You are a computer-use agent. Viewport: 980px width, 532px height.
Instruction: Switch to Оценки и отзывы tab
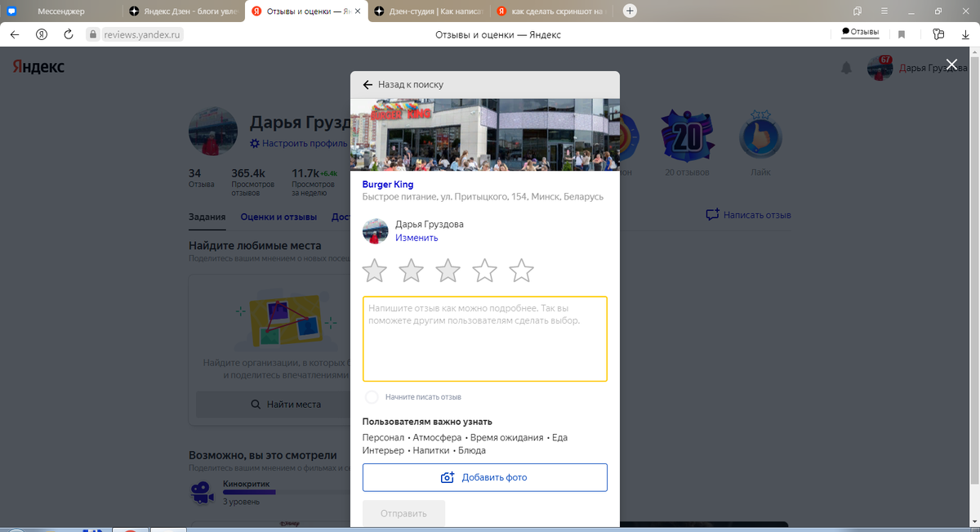pyautogui.click(x=278, y=217)
